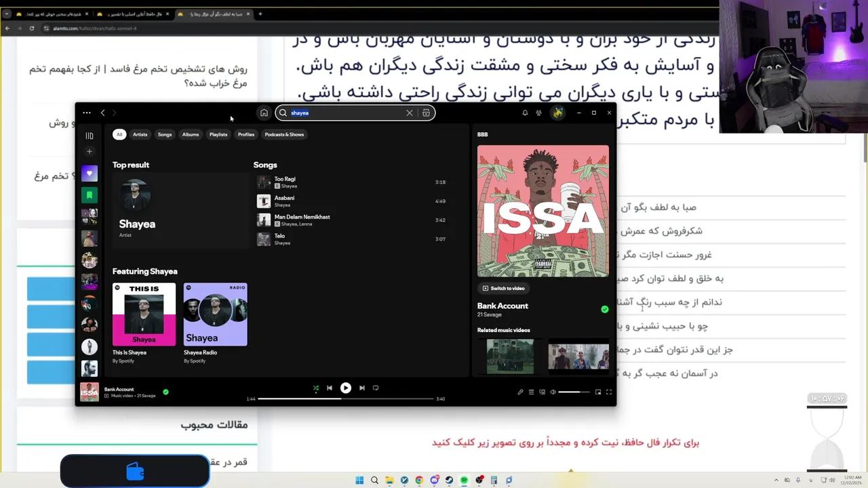Image resolution: width=868 pixels, height=488 pixels.
Task: Open File Explorer from taskbar
Action: pyautogui.click(x=389, y=480)
